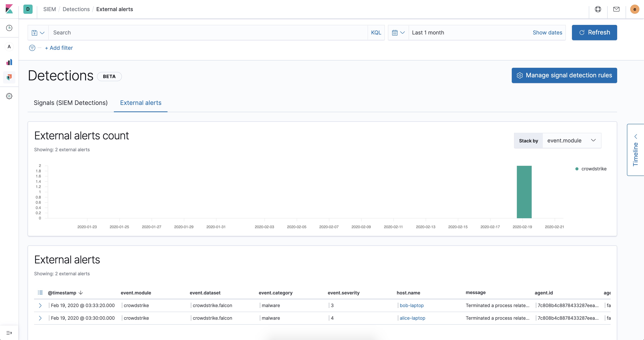Toggle sort order on the @timestamp column
644x340 pixels.
tap(80, 293)
